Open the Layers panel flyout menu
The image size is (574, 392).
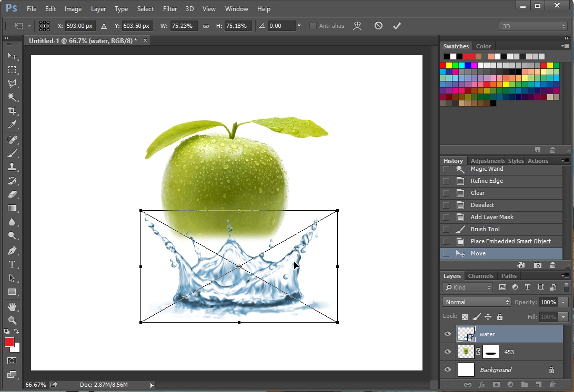click(x=565, y=276)
